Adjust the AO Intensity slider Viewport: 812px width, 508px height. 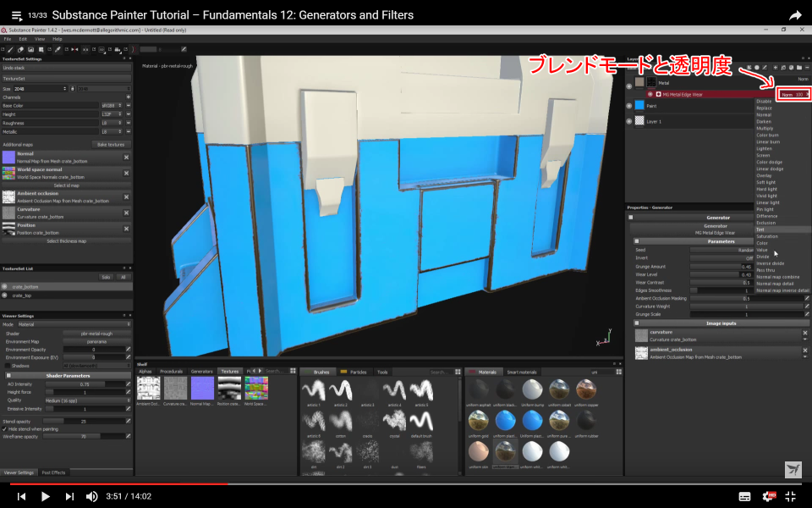pyautogui.click(x=85, y=384)
